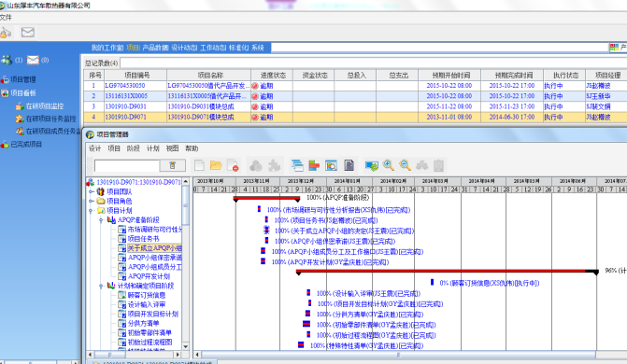Click the new document icon in project manager toolbar
The image size is (627, 364).
pos(199,165)
